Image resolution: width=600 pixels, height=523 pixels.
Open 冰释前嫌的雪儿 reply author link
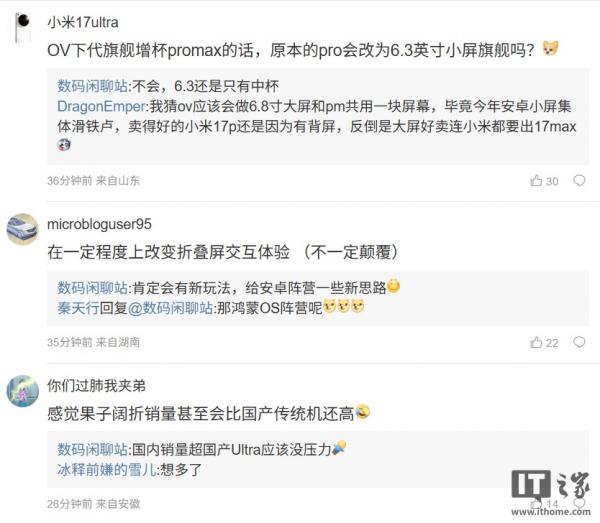coord(107,469)
